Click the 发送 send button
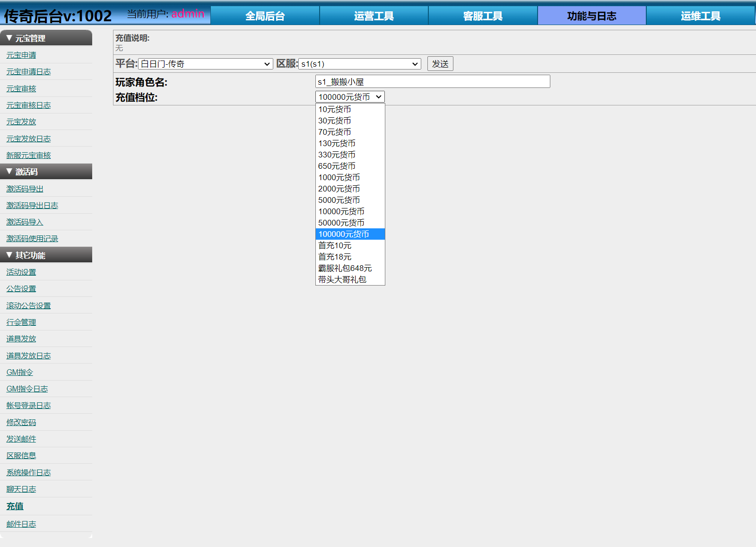 (x=440, y=64)
